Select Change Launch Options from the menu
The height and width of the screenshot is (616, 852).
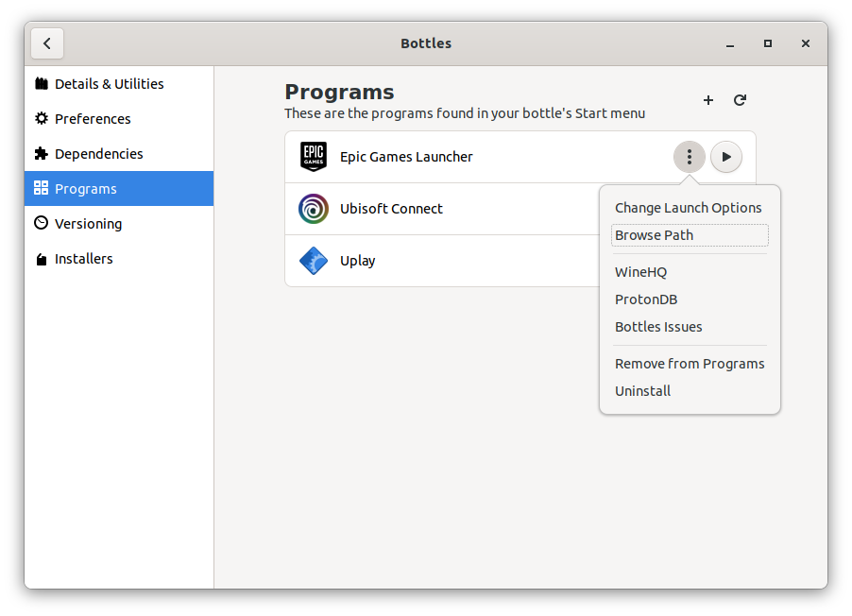coord(688,207)
